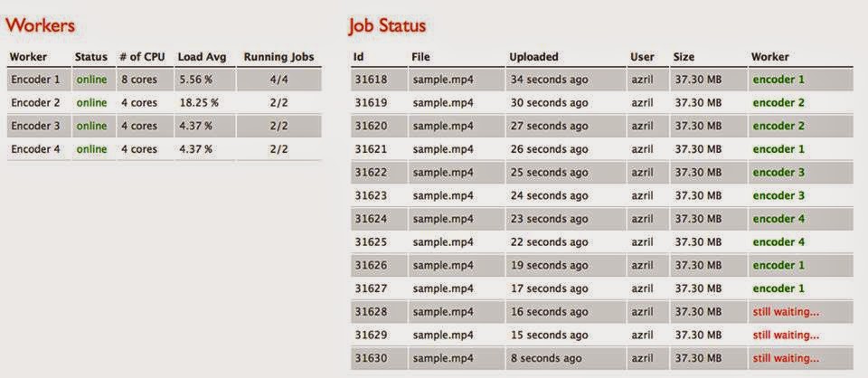Click encoder 3 worker for job 31622

(778, 173)
